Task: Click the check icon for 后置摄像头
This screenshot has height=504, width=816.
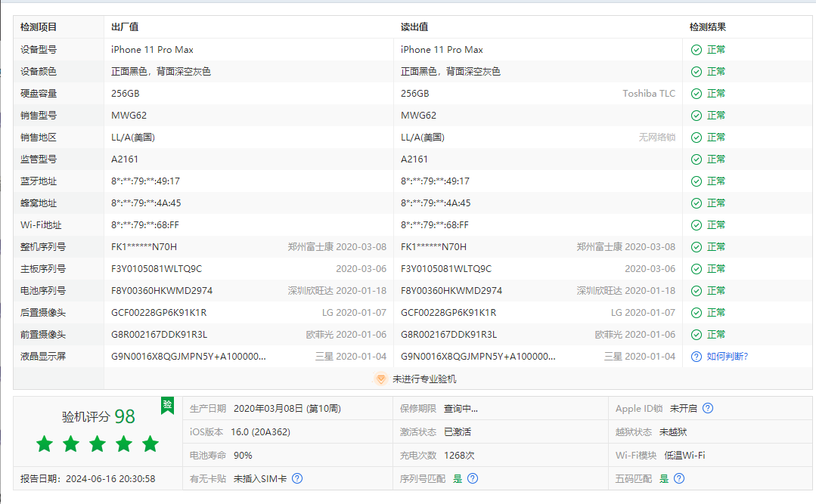Action: coord(697,313)
